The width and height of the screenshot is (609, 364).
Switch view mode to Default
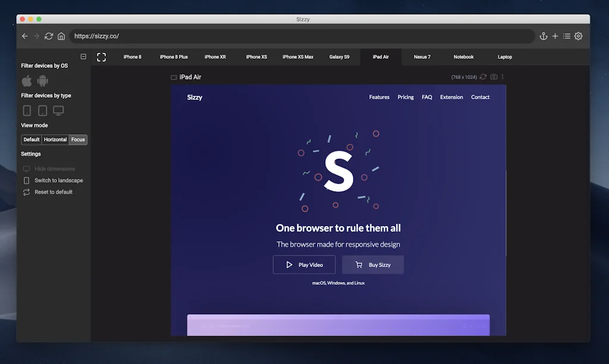click(32, 140)
